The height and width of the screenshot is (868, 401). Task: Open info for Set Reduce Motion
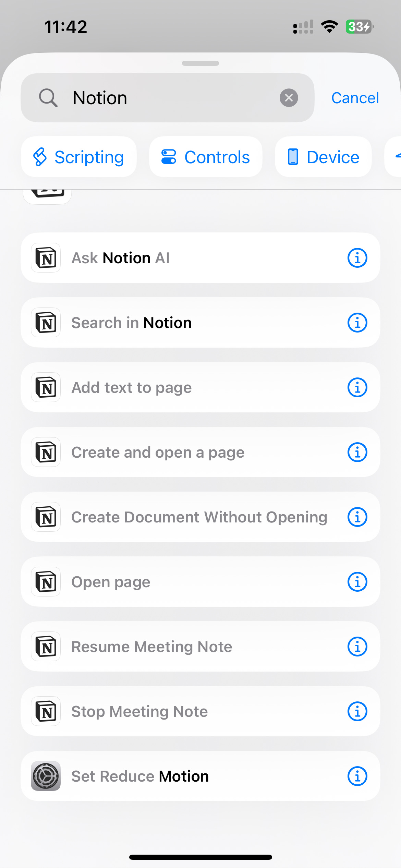tap(357, 776)
